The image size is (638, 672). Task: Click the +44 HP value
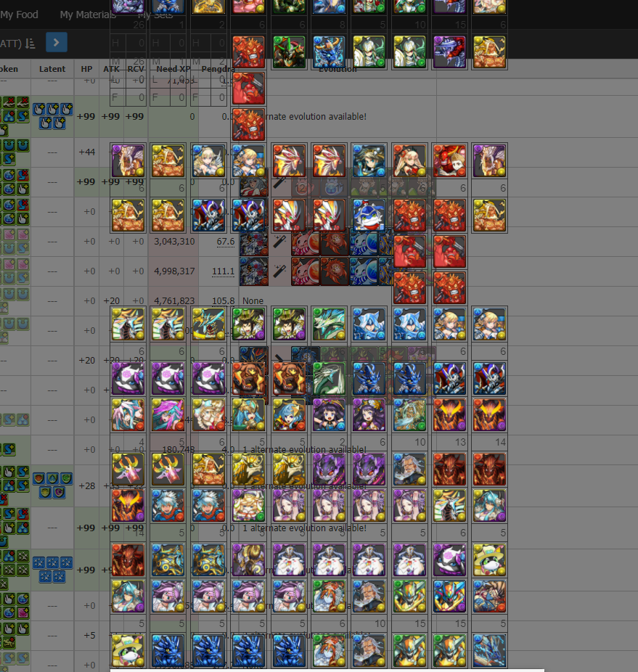(x=87, y=152)
